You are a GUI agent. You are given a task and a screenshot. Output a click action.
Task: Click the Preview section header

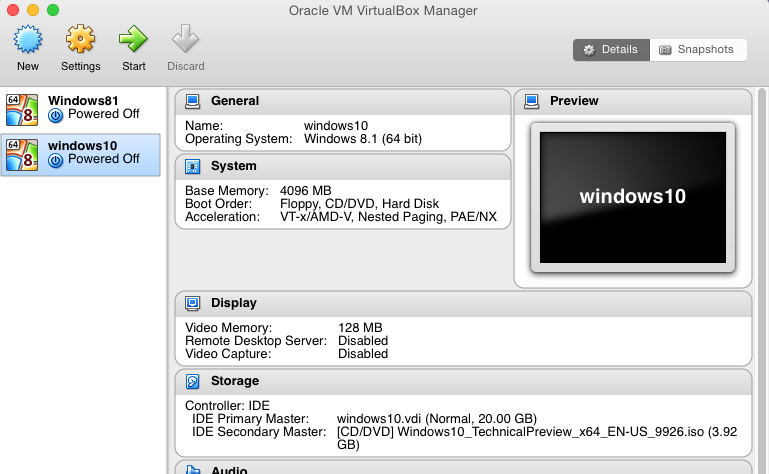coord(574,101)
